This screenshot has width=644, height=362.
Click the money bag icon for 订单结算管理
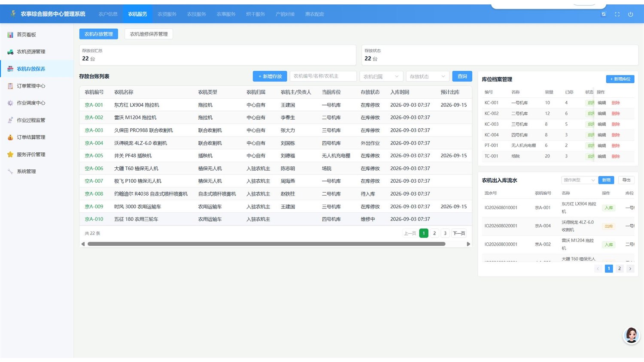click(10, 137)
